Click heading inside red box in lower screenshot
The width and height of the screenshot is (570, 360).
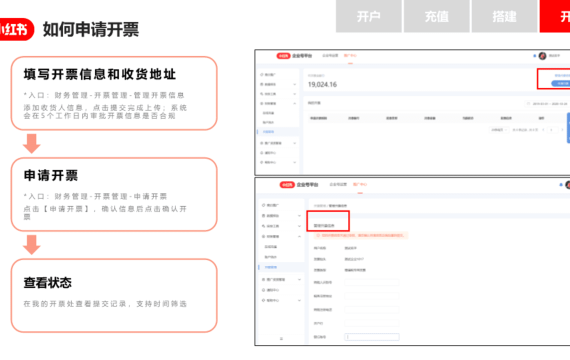point(324,226)
